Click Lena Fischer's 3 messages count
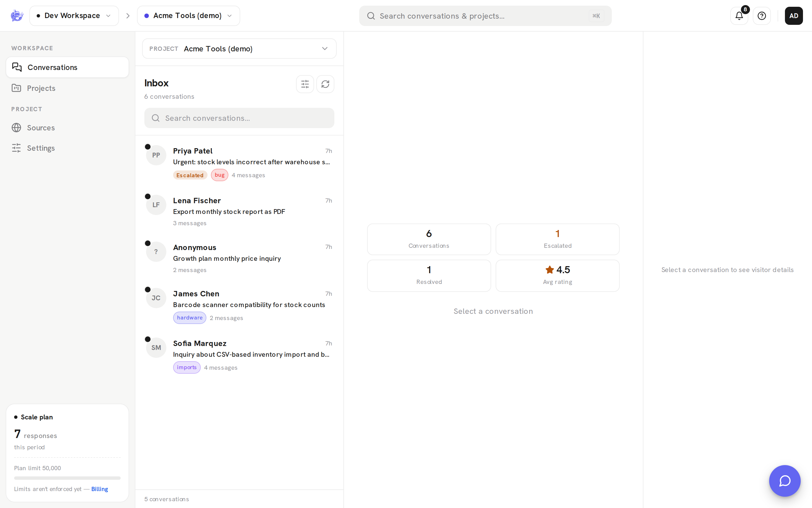The image size is (812, 508). [189, 223]
